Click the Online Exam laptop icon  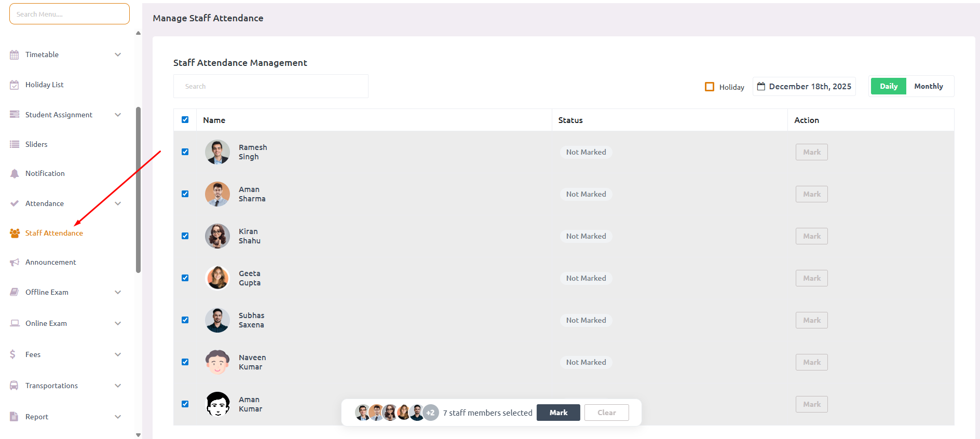[x=15, y=323]
